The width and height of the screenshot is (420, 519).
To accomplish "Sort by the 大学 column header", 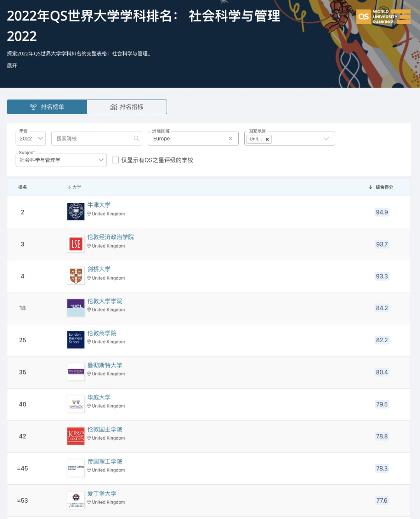I will tap(74, 187).
